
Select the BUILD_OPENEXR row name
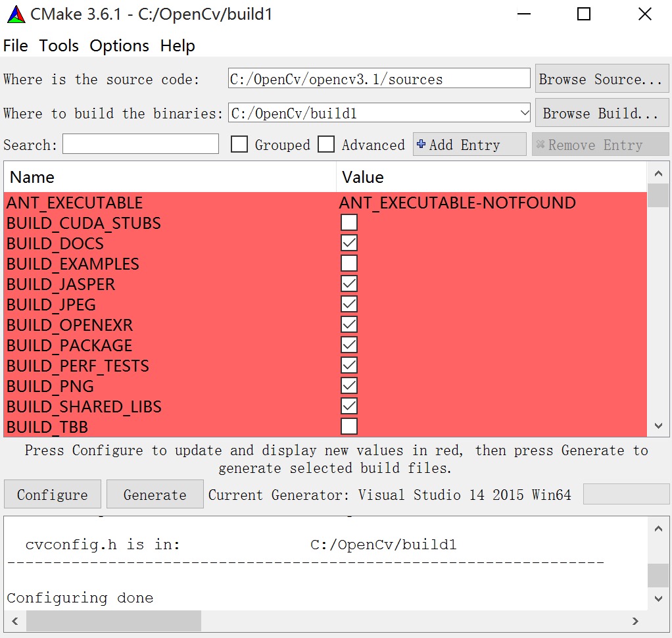point(70,324)
